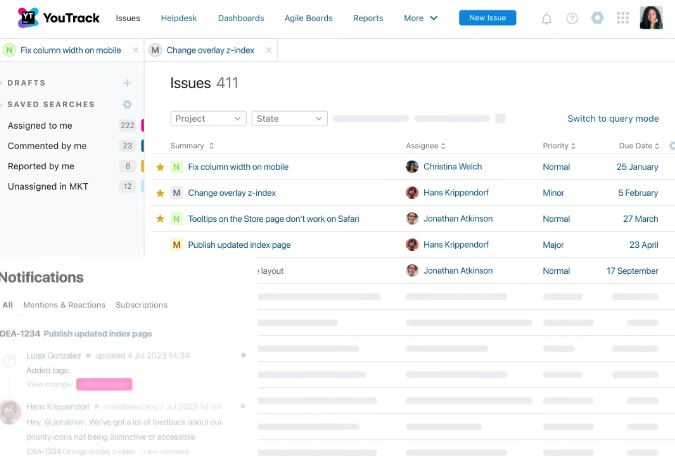This screenshot has width=675, height=463.
Task: Select 'Assigned to me' saved search
Action: (40, 126)
